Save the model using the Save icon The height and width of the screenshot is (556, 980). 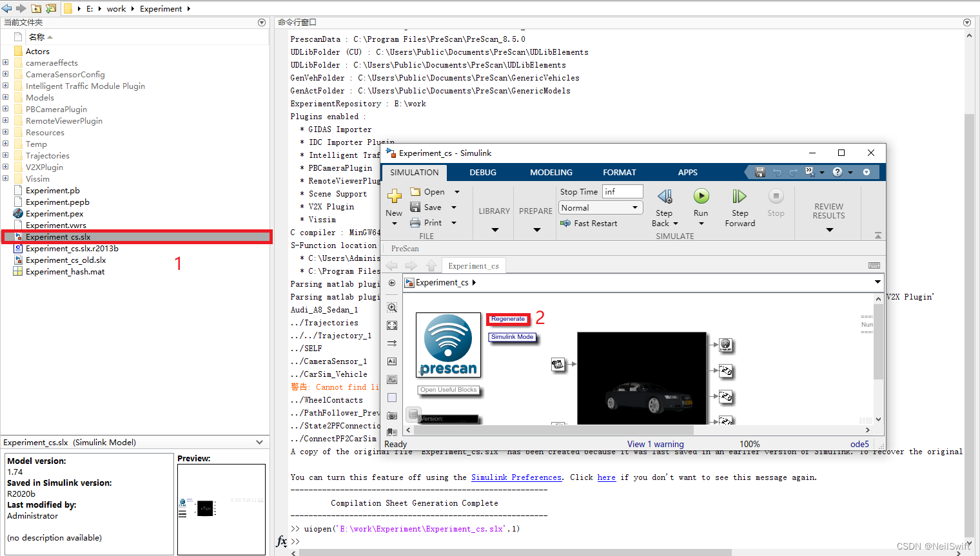pos(415,207)
